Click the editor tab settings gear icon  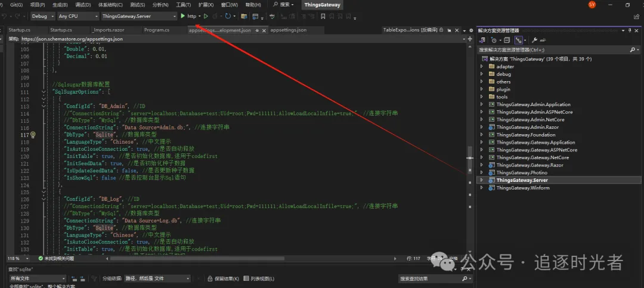pos(470,30)
